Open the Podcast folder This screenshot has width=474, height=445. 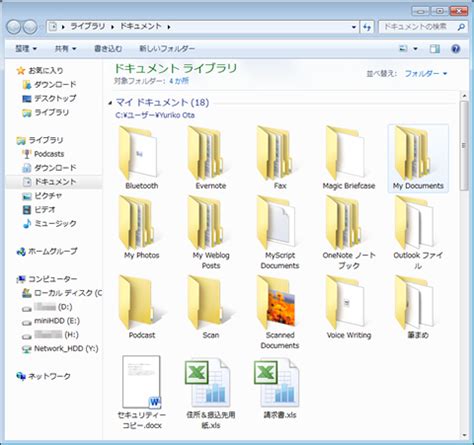[141, 307]
